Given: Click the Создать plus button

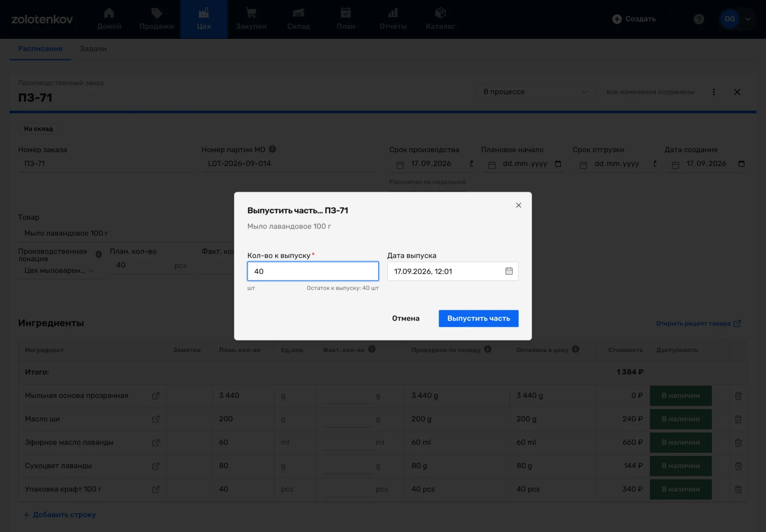Looking at the screenshot, I should (x=634, y=19).
